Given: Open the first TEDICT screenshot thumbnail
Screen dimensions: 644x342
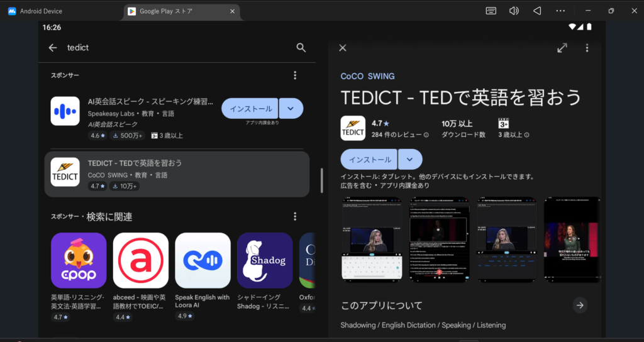Looking at the screenshot, I should tap(373, 239).
